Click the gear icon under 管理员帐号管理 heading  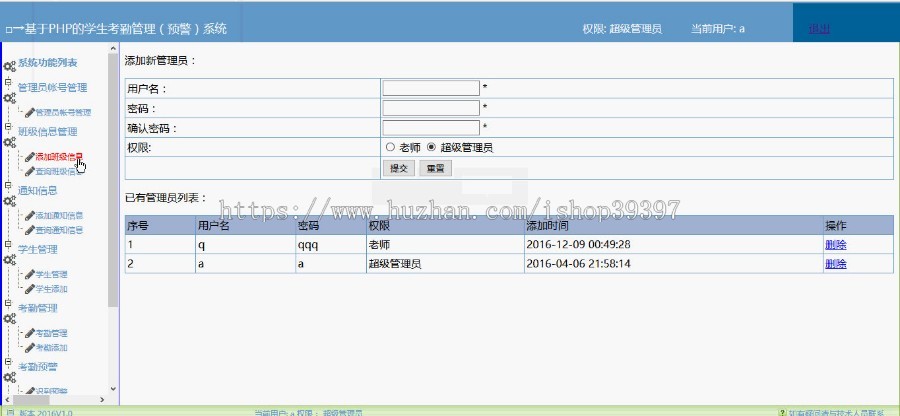pos(10,98)
